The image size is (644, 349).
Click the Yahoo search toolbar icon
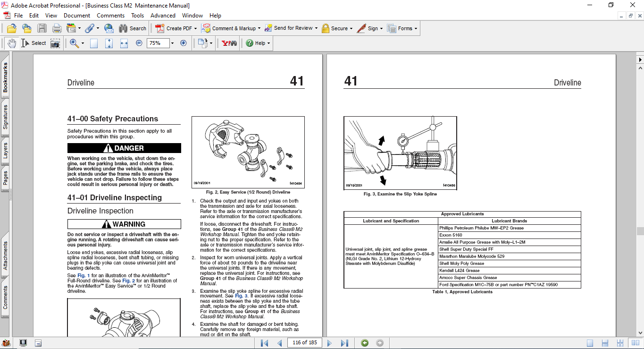[229, 43]
